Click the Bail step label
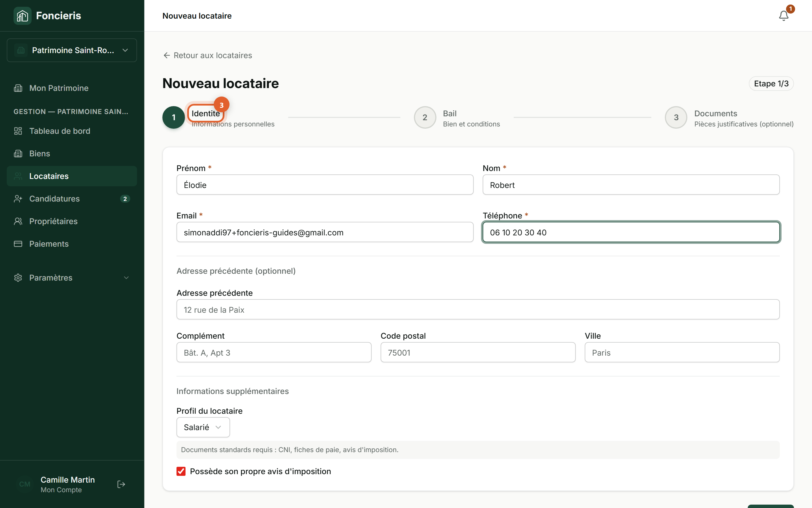The height and width of the screenshot is (508, 812). coord(450,113)
